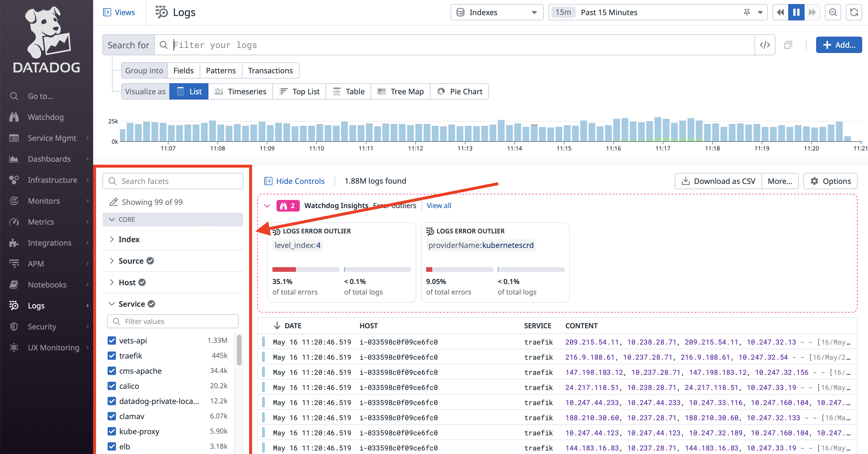The width and height of the screenshot is (868, 454).
Task: Group logs into Patterns
Action: (x=221, y=71)
